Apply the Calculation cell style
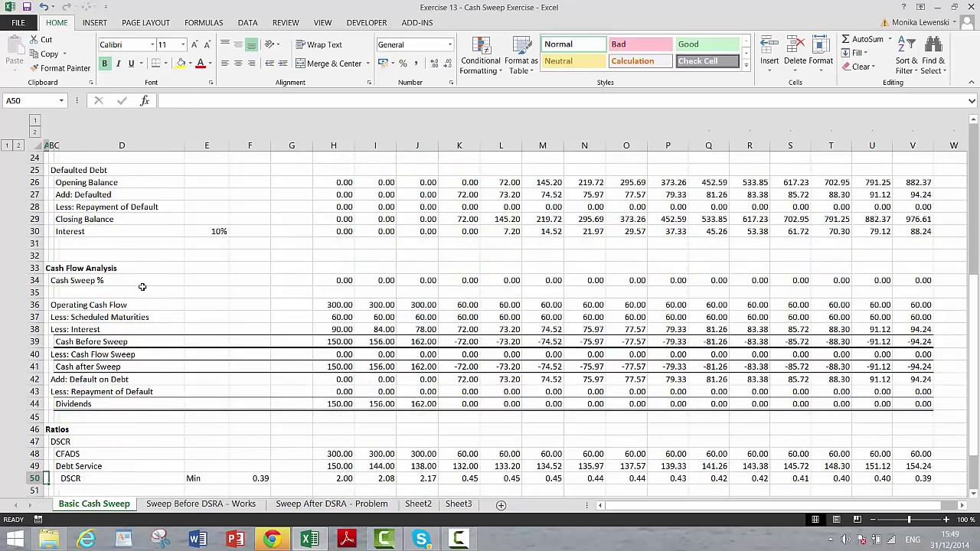The image size is (980, 551). pyautogui.click(x=640, y=61)
